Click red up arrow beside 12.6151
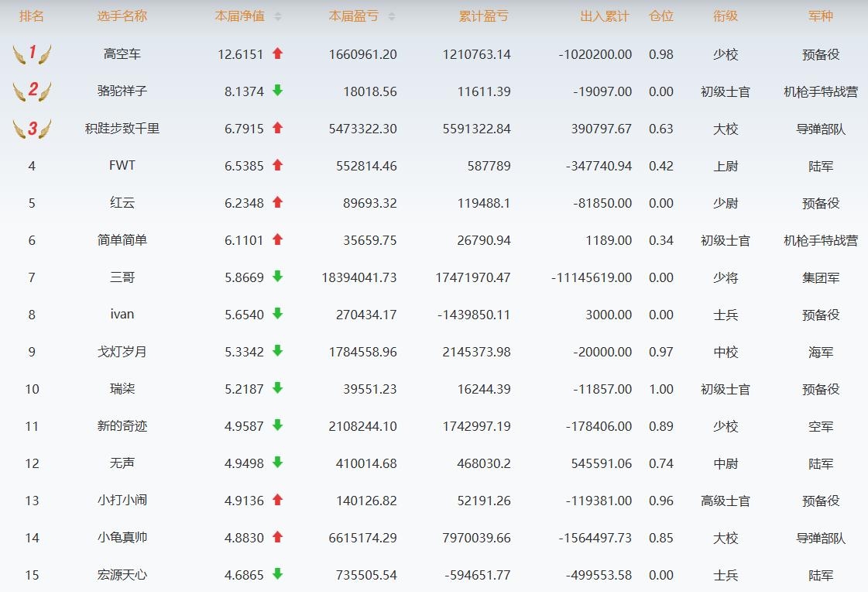The width and height of the screenshot is (868, 592). click(x=278, y=53)
